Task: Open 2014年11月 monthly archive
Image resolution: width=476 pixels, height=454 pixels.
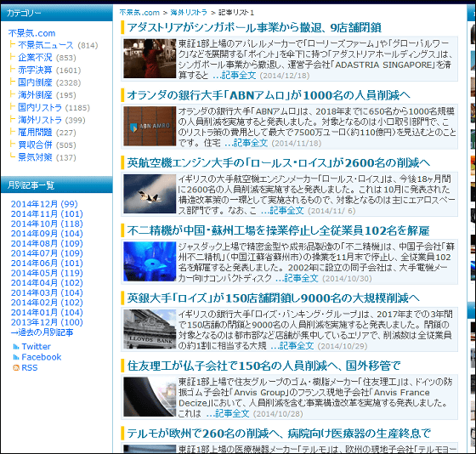Action: (x=47, y=213)
